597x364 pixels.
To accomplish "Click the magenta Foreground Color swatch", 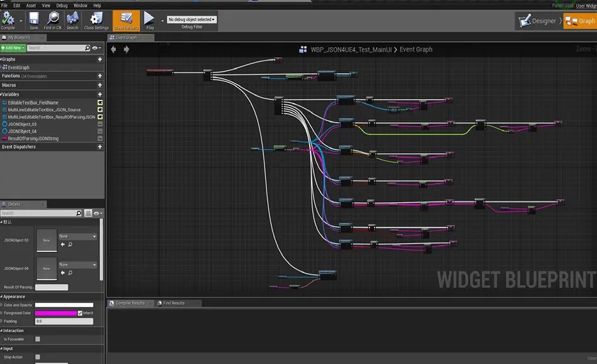I will pos(55,313).
